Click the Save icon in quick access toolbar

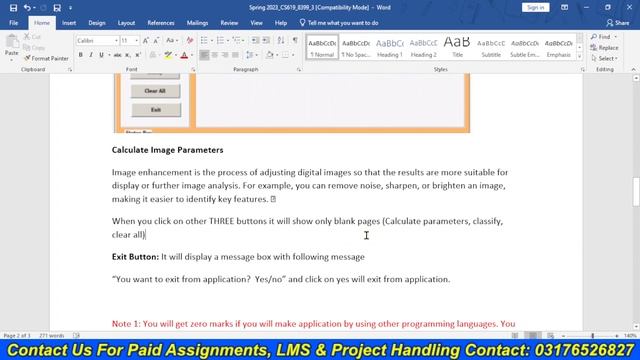[x=13, y=8]
